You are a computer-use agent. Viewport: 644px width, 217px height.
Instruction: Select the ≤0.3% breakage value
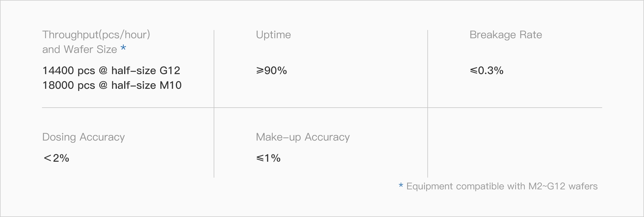[486, 71]
